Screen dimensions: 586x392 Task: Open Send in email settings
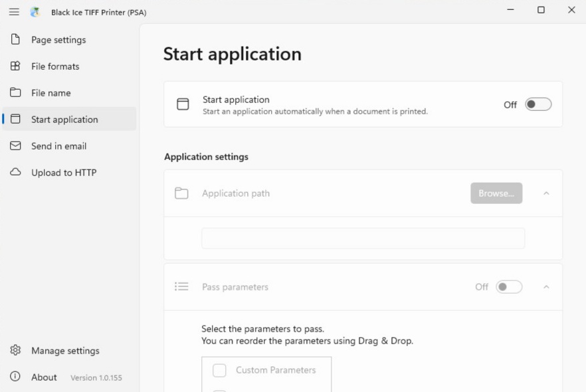[x=70, y=146]
